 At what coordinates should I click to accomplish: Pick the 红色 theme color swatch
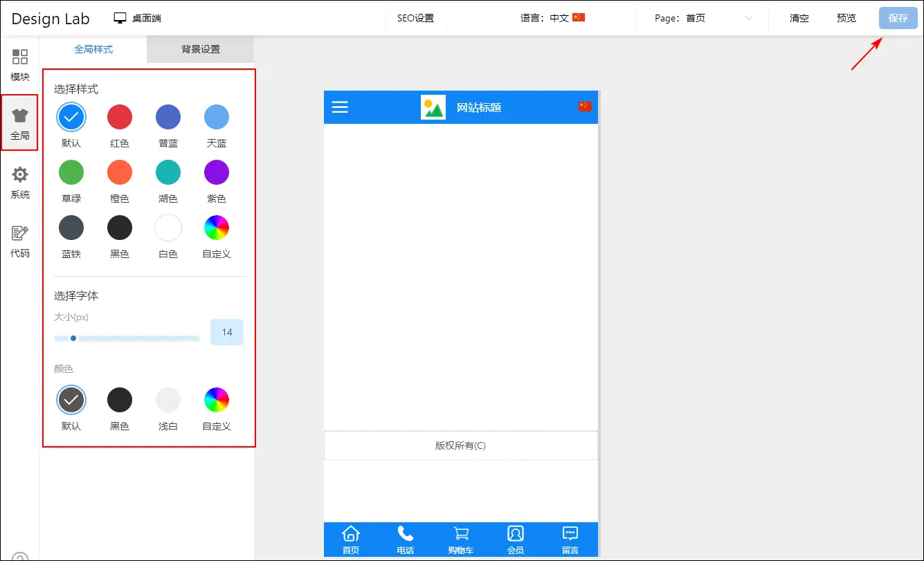pos(120,118)
